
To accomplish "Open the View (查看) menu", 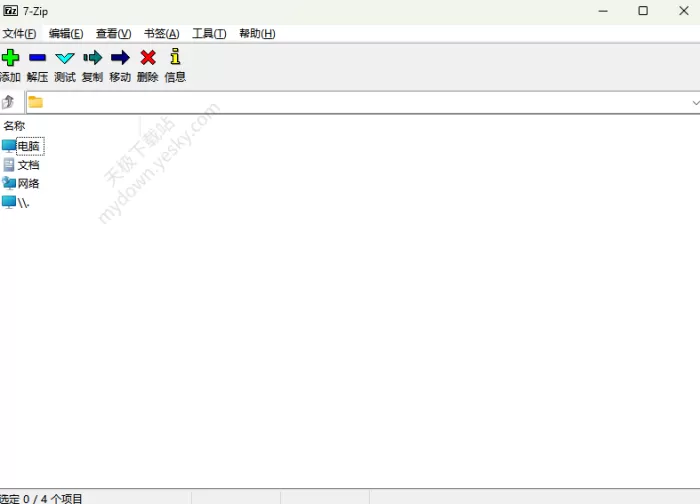I will (x=113, y=33).
